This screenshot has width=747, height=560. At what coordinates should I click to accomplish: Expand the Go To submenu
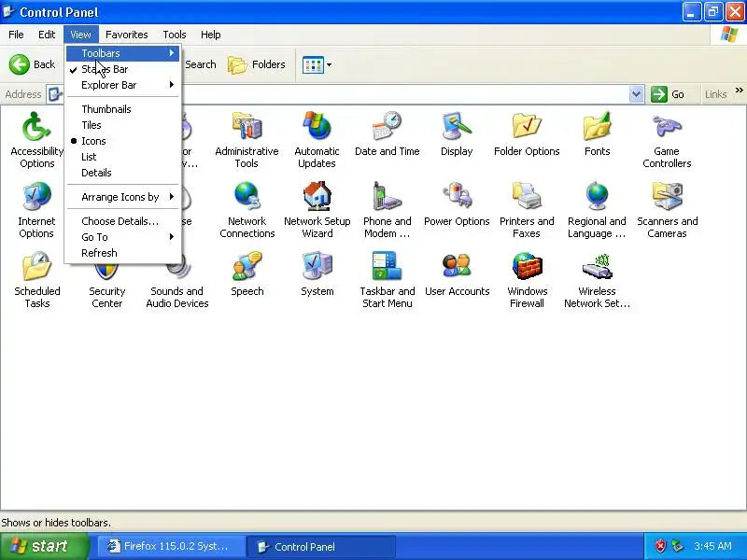[x=123, y=237]
